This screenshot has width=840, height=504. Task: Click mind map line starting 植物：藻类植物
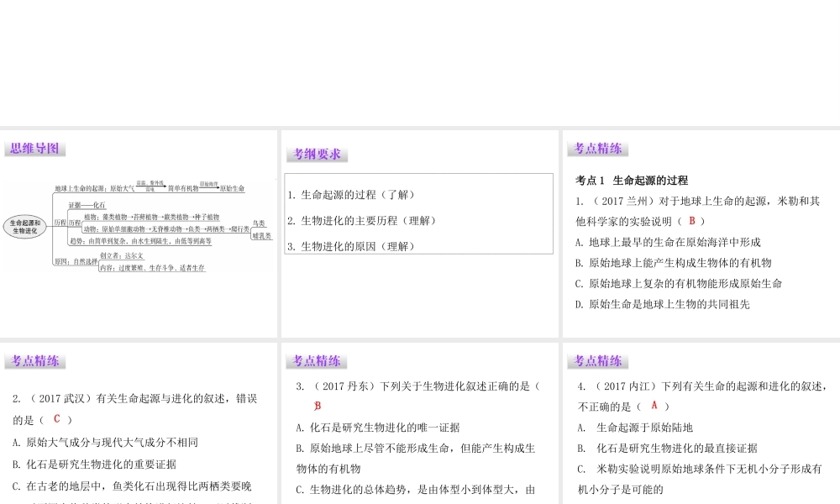151,217
